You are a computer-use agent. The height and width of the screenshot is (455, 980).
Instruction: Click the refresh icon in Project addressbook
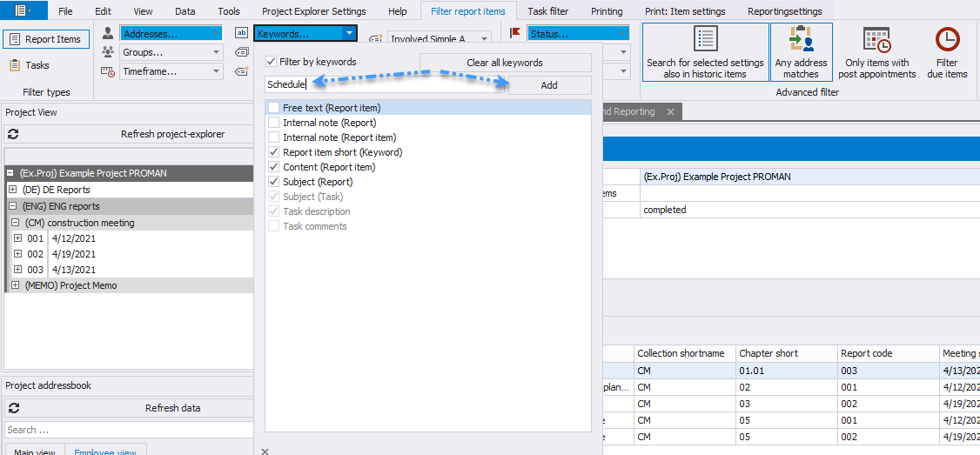[14, 408]
